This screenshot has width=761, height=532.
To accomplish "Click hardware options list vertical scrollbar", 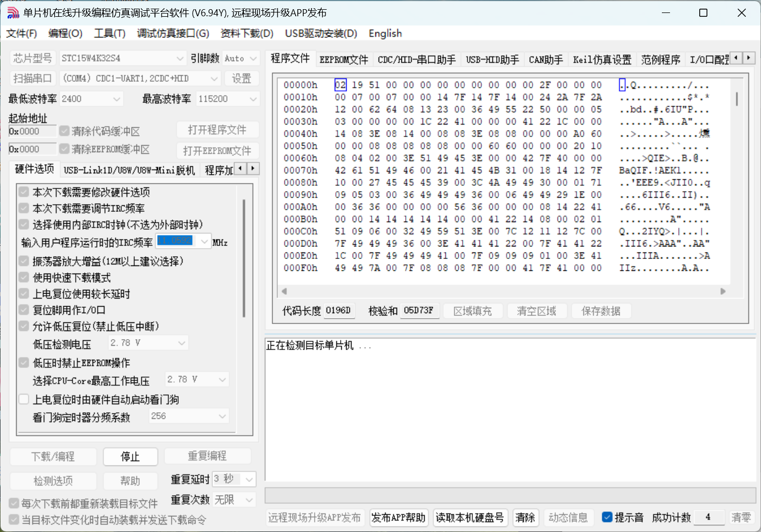I will pos(244,258).
